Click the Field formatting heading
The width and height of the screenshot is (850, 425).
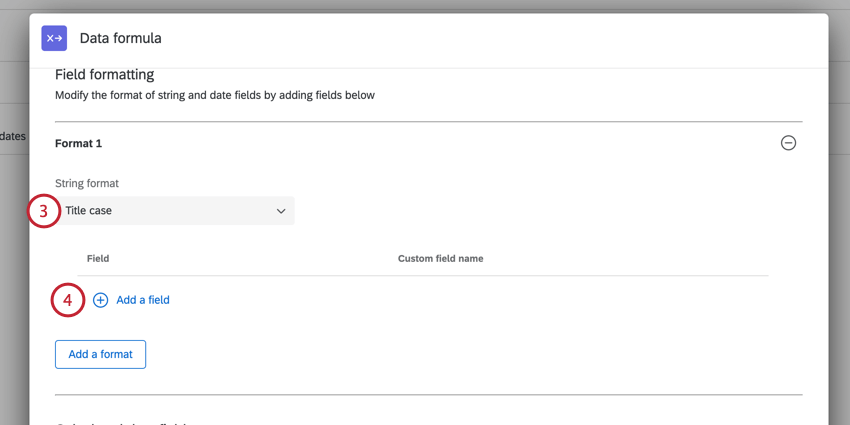104,74
